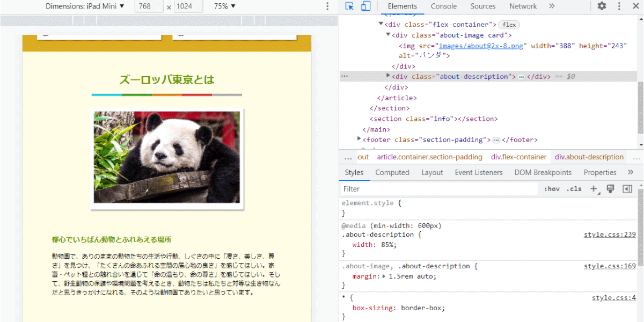
Task: Click the panda photo in the page
Action: click(x=167, y=157)
